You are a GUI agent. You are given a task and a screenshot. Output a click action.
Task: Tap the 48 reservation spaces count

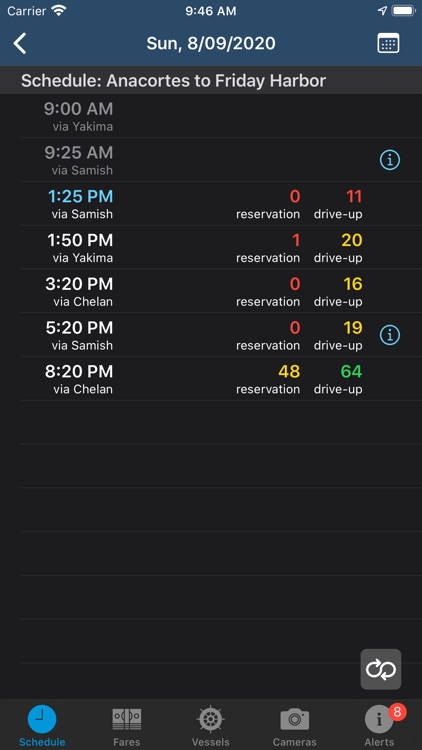coord(289,372)
